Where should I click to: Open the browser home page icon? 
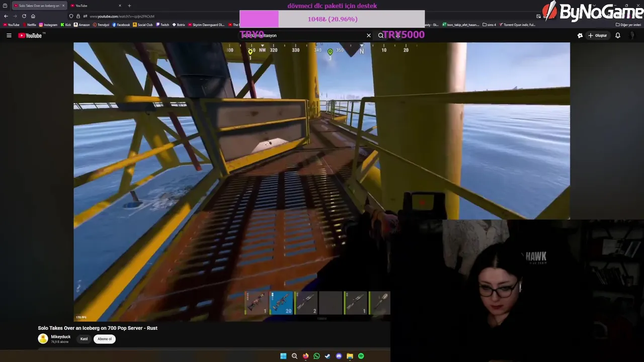33,16
